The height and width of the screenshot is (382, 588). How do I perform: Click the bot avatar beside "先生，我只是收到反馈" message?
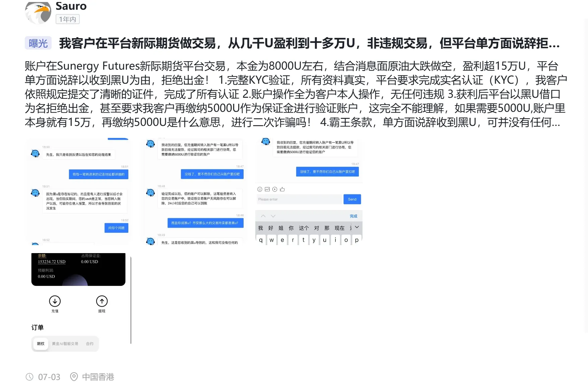tap(35, 153)
